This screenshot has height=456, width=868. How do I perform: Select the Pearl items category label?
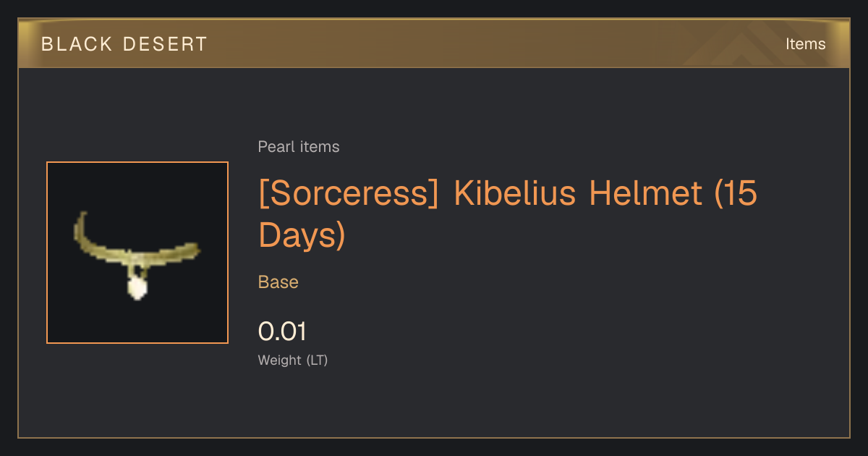[x=299, y=147]
